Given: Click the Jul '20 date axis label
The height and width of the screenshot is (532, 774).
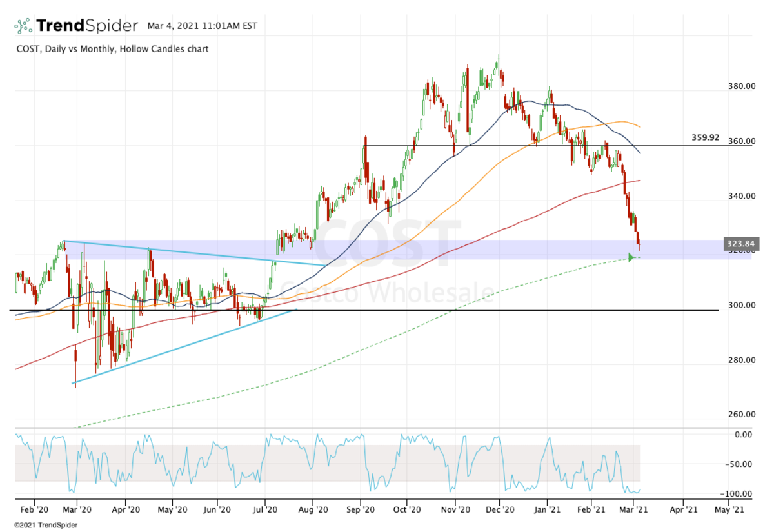Looking at the screenshot, I should [265, 509].
